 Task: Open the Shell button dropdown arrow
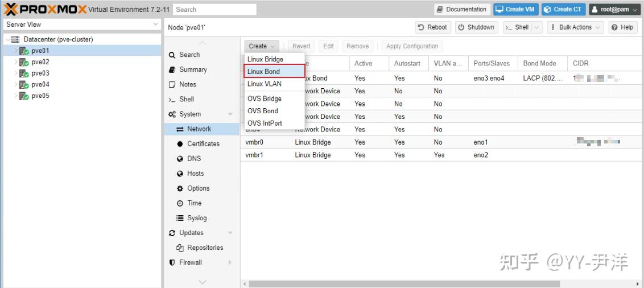point(537,27)
